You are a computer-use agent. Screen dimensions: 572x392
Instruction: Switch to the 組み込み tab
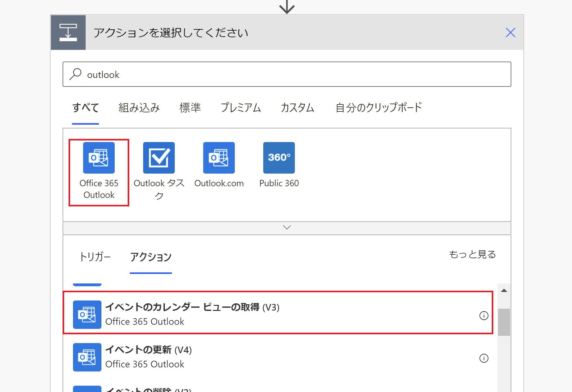pyautogui.click(x=139, y=108)
